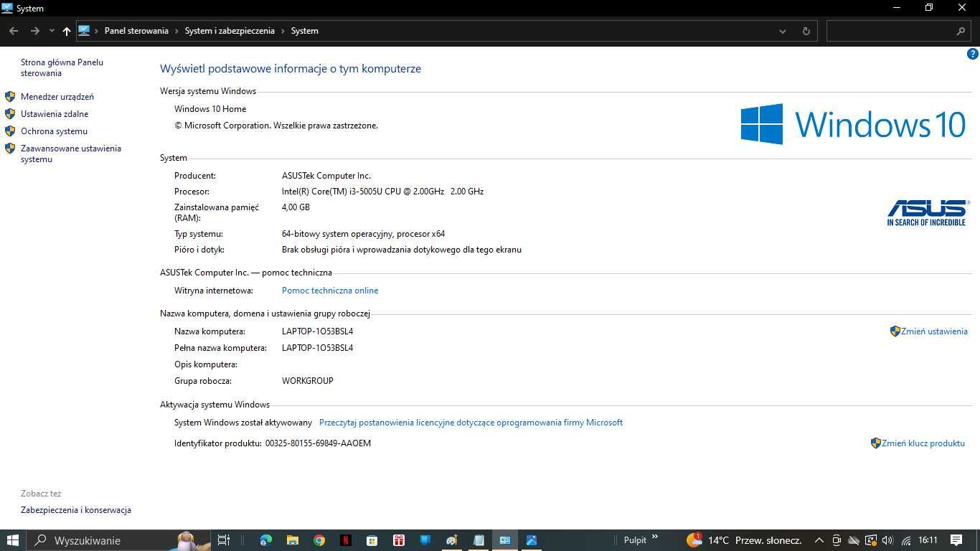
Task: Click the System breadcrumb item
Action: (x=304, y=31)
